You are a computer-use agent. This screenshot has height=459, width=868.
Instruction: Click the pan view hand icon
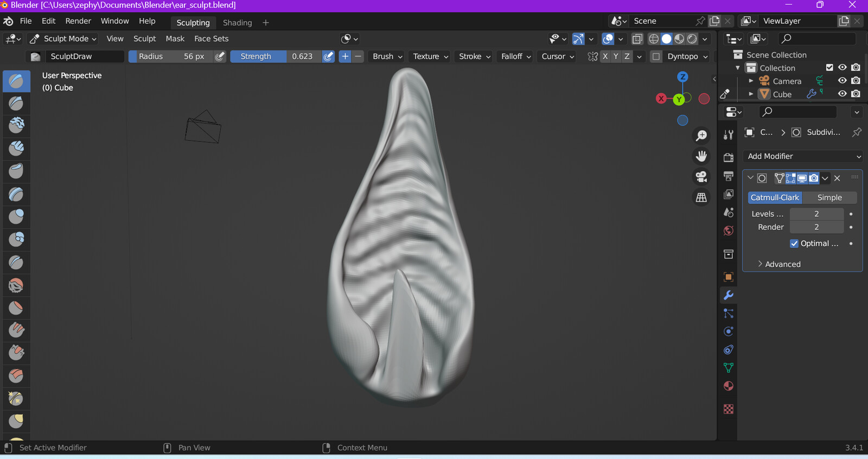coord(701,156)
